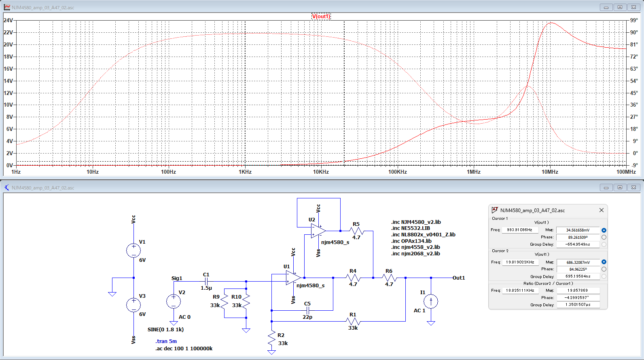Maximize the waveform plot window

[620, 7]
